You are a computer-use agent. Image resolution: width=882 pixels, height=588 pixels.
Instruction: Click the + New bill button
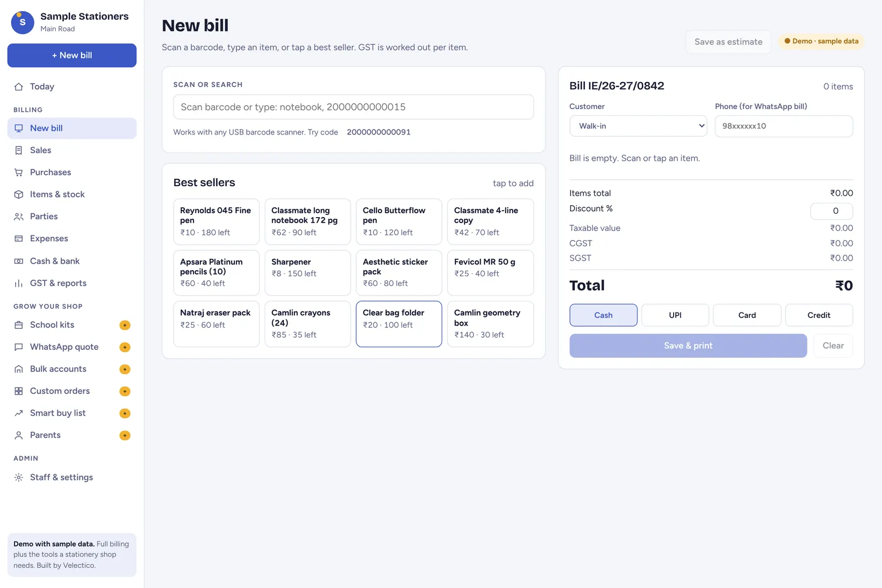pos(72,56)
